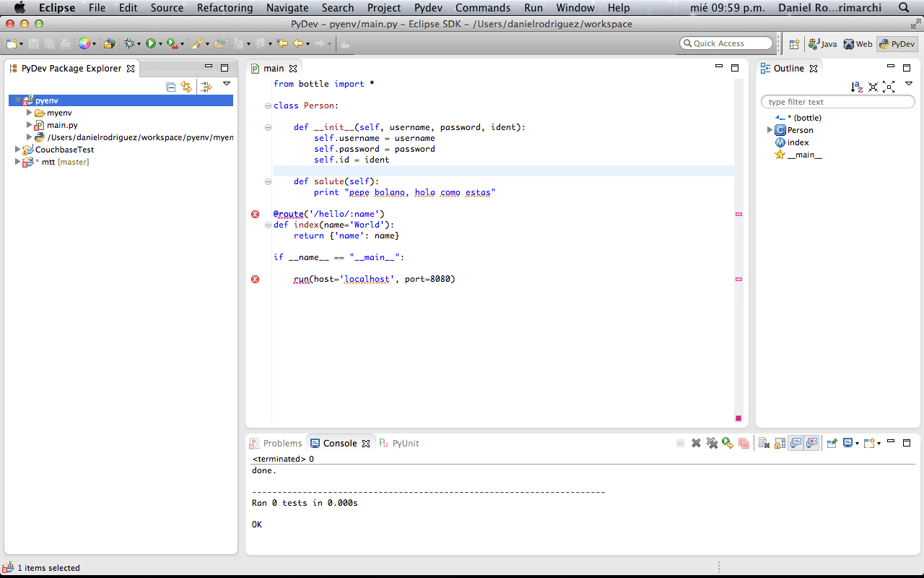Click overview ruler marker for run error

pos(738,279)
